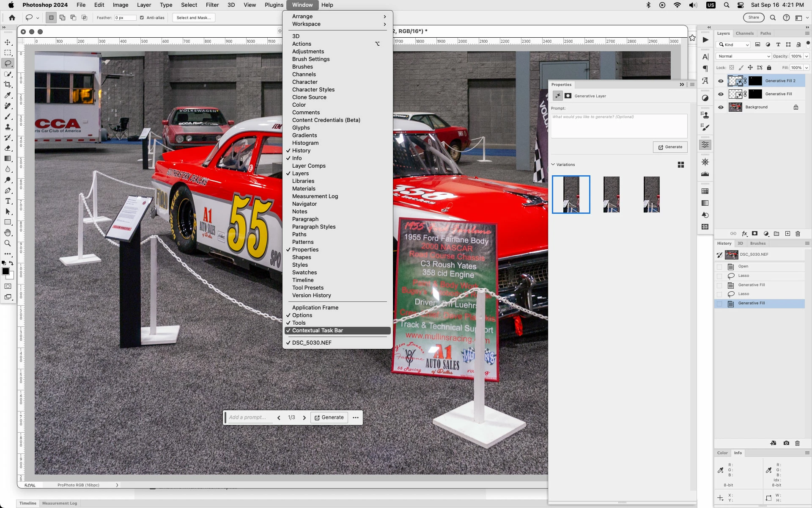
Task: Hide the Background layer visibility eye
Action: (721, 107)
